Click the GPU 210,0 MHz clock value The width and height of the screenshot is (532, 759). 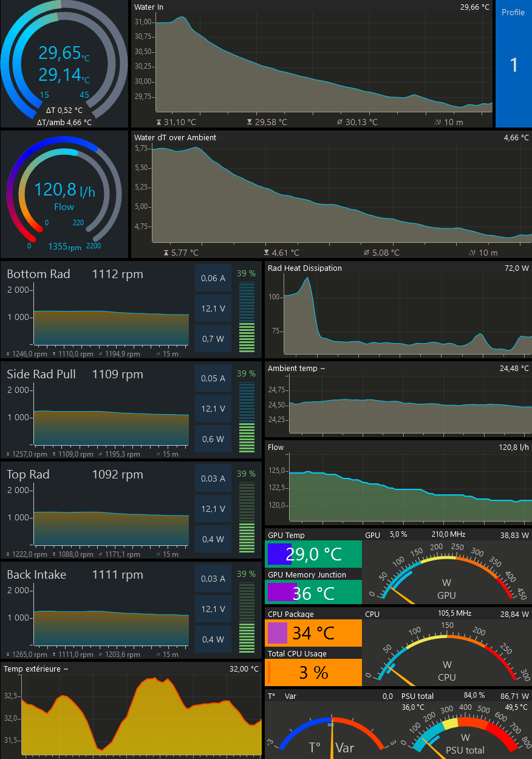pos(448,535)
